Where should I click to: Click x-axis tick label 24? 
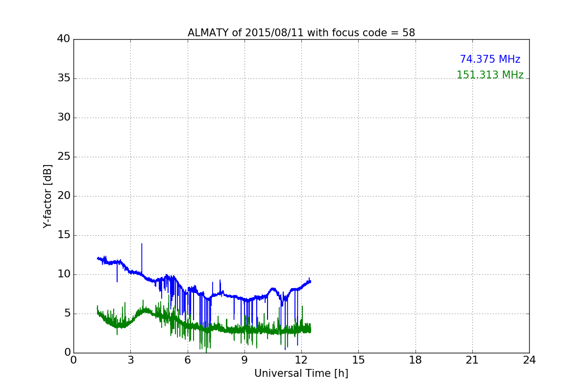[x=529, y=360]
